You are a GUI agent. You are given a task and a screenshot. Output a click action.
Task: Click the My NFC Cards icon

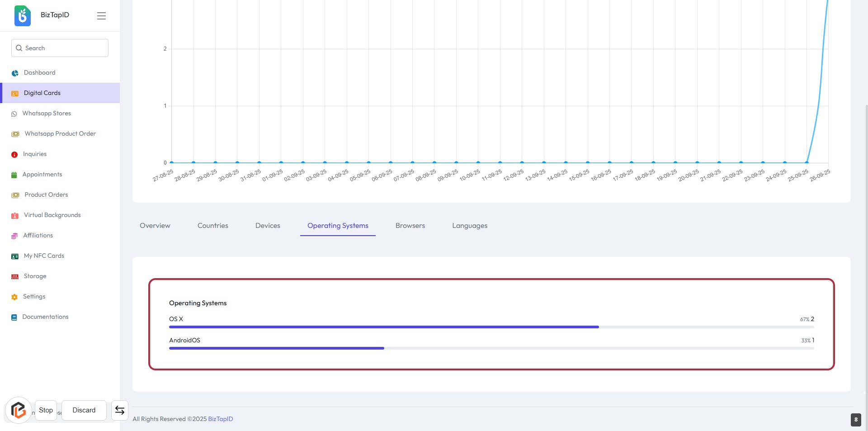[x=15, y=256]
